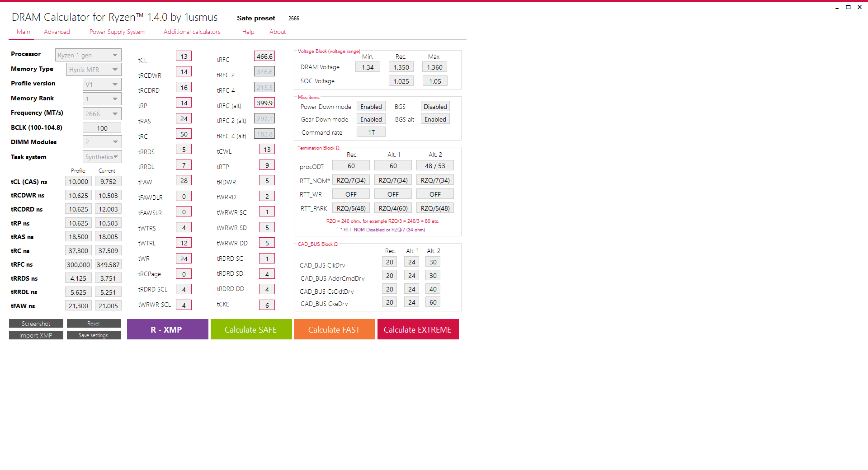Expand the Task system dropdown
This screenshot has width=868, height=470.
point(102,157)
